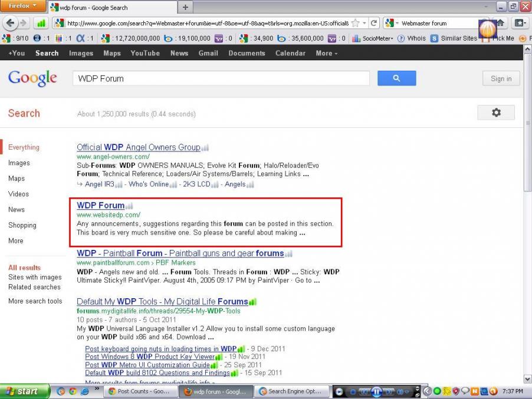This screenshot has height=399, width=532.
Task: Click scrollbar down arrow
Action: (528, 379)
